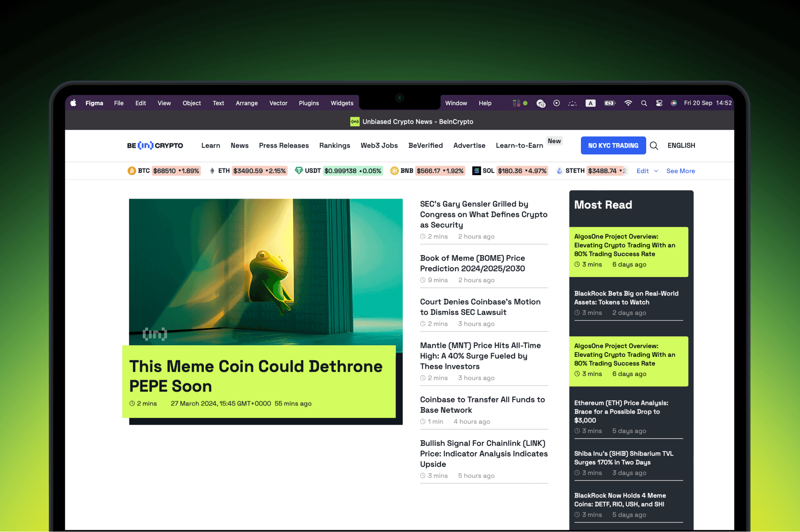Click the NO KYC TRADING button
Image resolution: width=800 pixels, height=532 pixels.
point(613,145)
